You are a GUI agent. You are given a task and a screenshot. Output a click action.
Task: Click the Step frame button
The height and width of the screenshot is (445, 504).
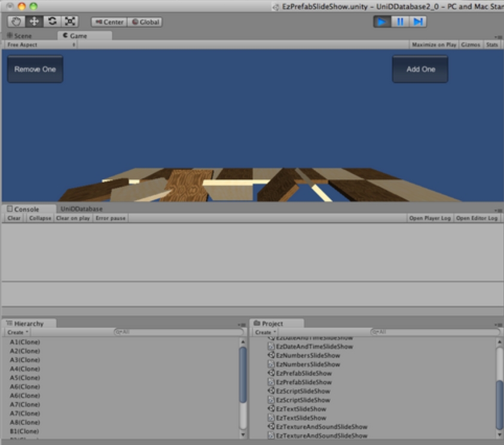[x=419, y=22]
